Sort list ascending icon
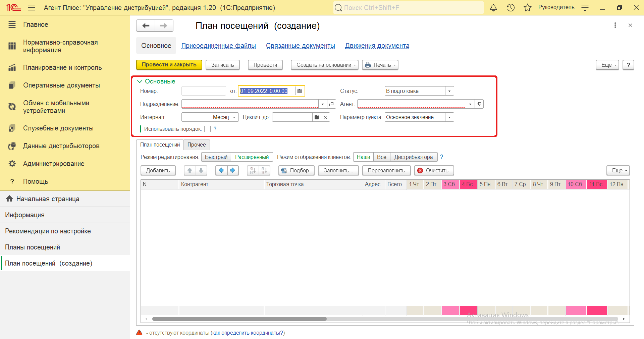 [253, 170]
